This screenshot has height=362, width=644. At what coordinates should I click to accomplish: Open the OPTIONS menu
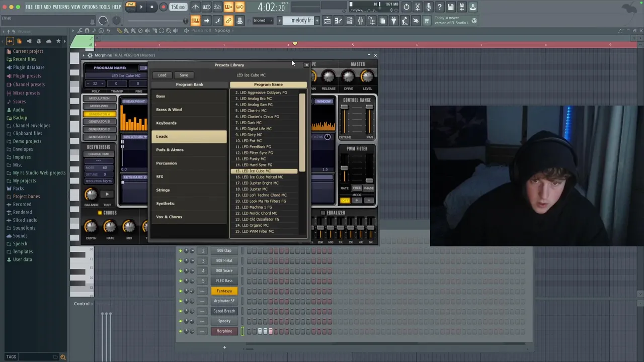90,7
